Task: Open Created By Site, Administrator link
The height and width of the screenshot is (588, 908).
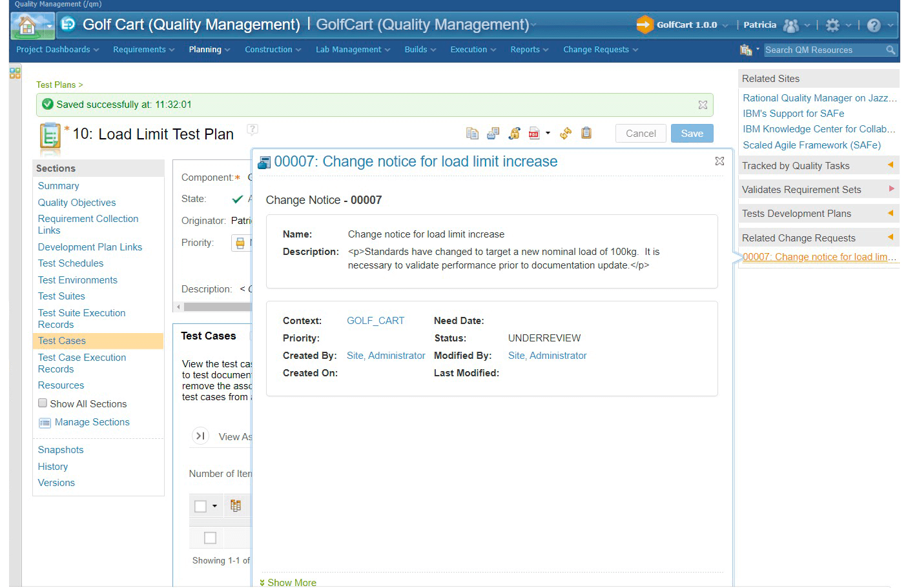Action: tap(386, 356)
